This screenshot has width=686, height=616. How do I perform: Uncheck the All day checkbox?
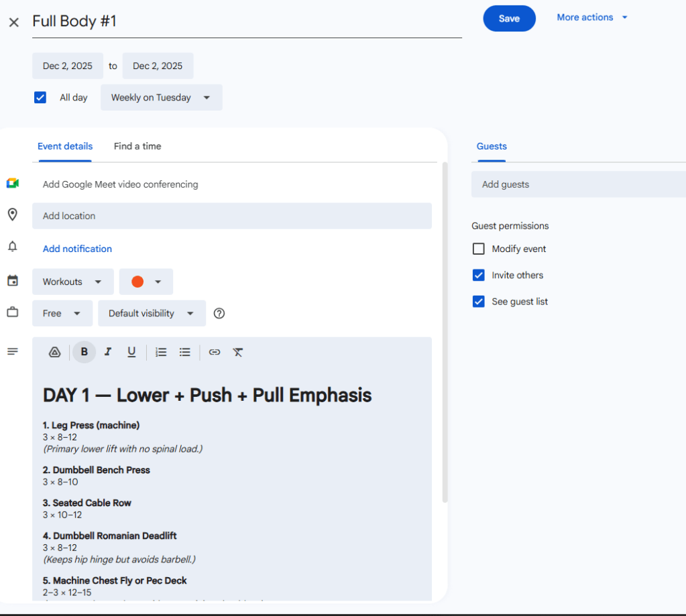(x=40, y=97)
